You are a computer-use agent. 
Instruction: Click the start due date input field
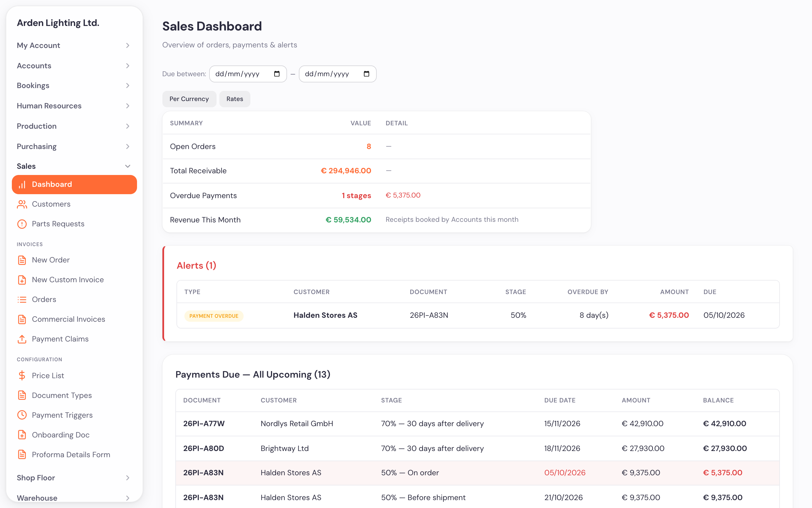[x=248, y=74]
